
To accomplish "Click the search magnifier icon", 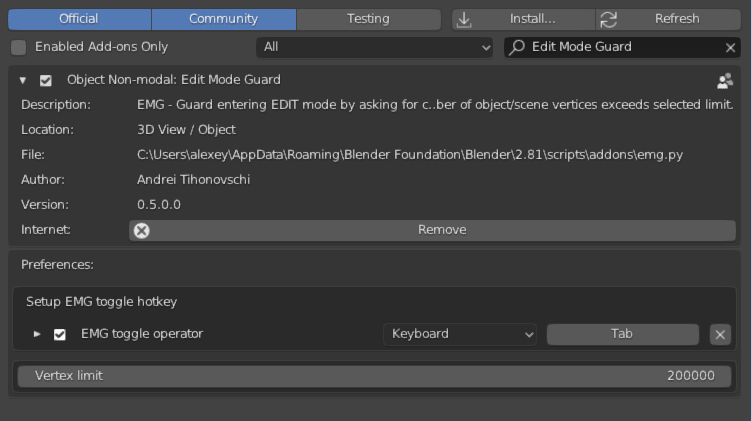I will pos(518,47).
